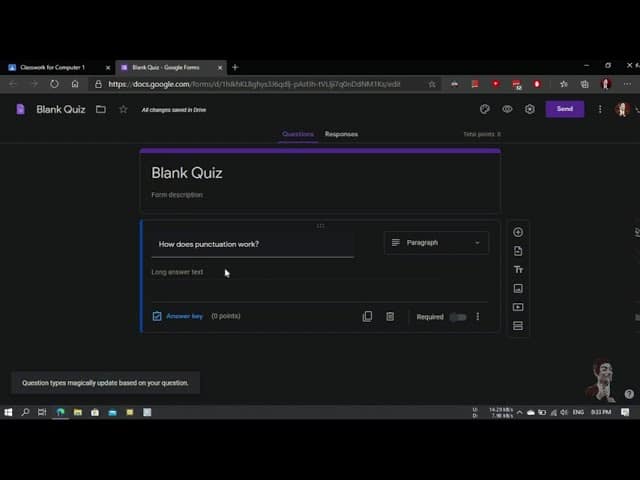
Task: Add a new question from the side toolbar
Action: (x=518, y=232)
